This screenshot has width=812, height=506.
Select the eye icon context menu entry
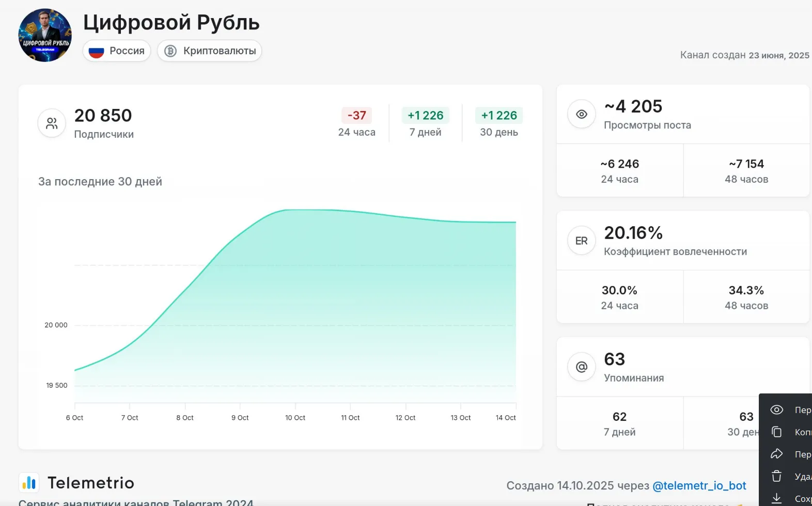coord(785,410)
